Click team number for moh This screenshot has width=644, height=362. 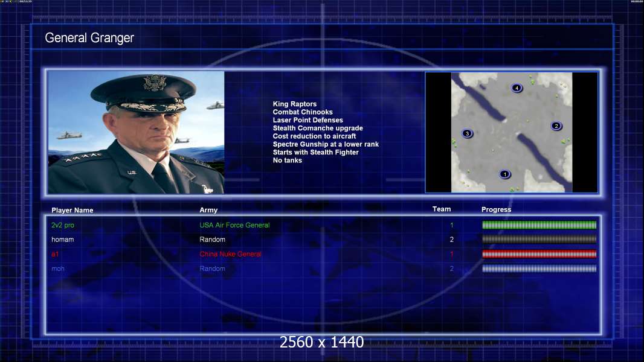pos(452,268)
